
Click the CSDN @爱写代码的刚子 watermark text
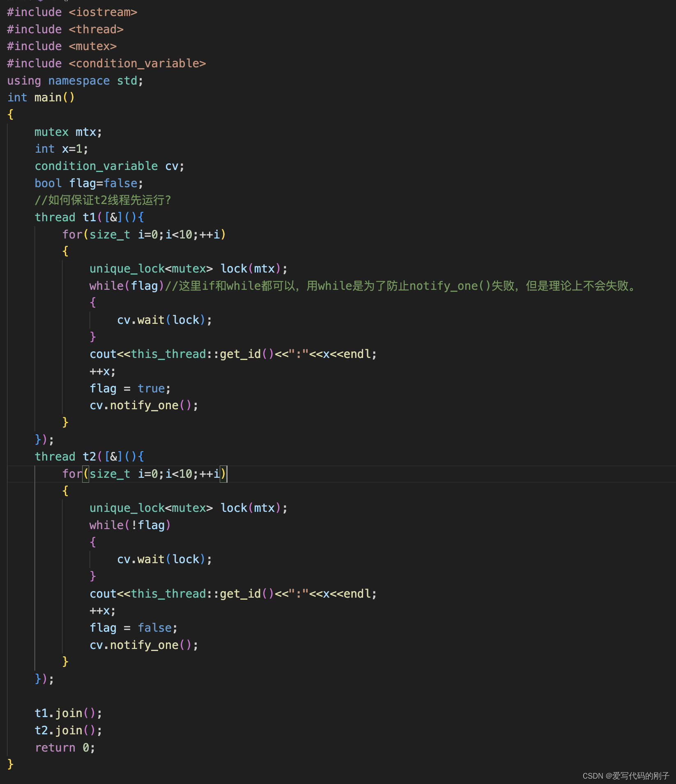[x=626, y=776]
